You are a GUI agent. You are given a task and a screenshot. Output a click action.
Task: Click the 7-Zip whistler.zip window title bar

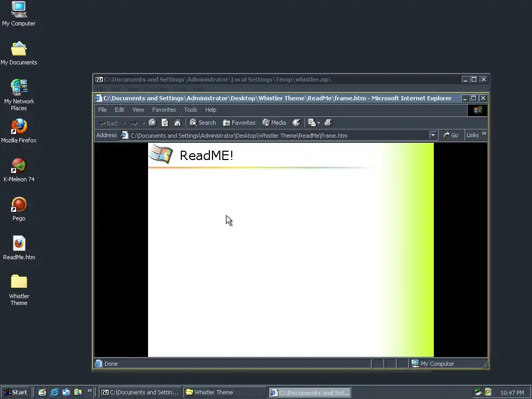coord(278,79)
